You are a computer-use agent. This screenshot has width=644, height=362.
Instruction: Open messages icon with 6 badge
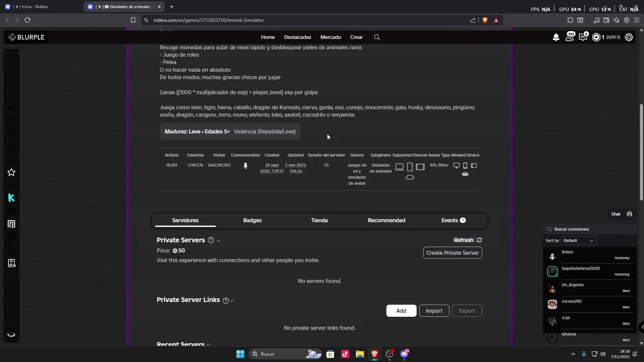(x=583, y=37)
